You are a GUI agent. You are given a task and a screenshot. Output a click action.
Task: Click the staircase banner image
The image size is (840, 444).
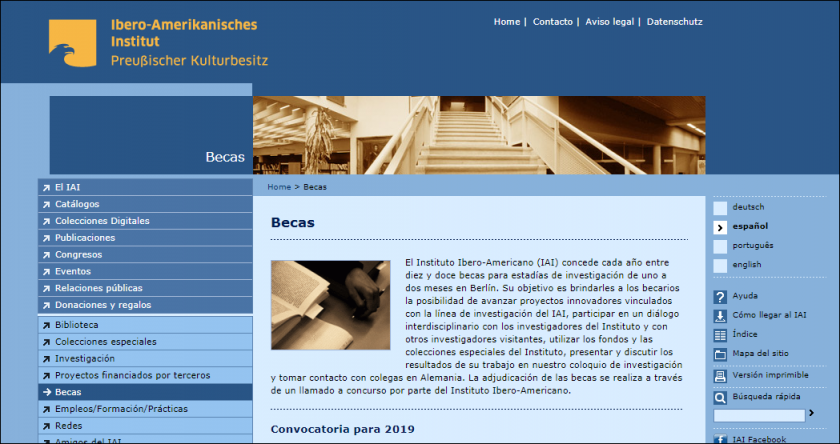coord(479,135)
